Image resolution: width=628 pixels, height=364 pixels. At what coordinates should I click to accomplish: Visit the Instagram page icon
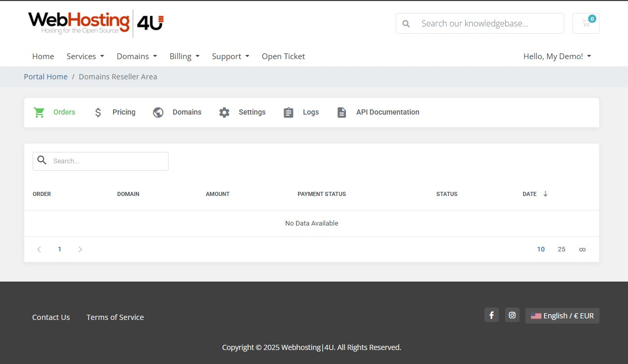(512, 315)
